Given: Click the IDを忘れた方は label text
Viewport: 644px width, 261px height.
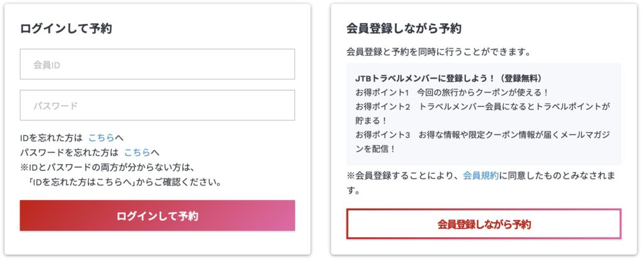Looking at the screenshot, I should [51, 137].
